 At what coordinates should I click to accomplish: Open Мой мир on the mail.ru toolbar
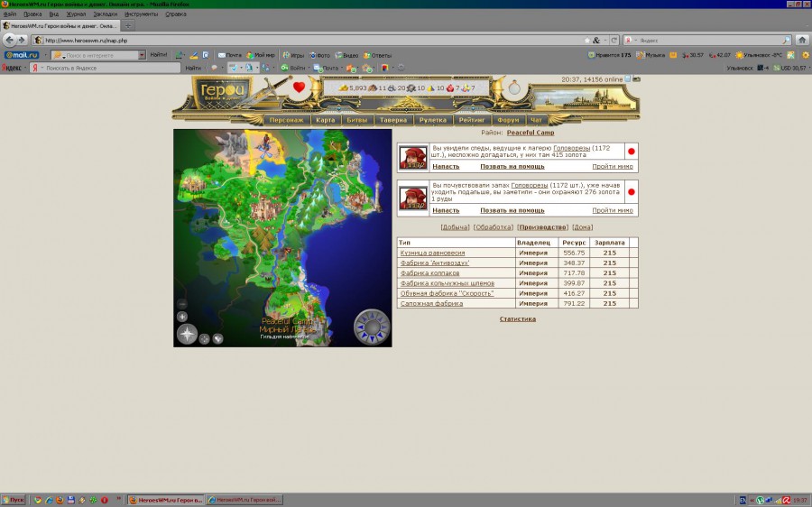coord(261,55)
